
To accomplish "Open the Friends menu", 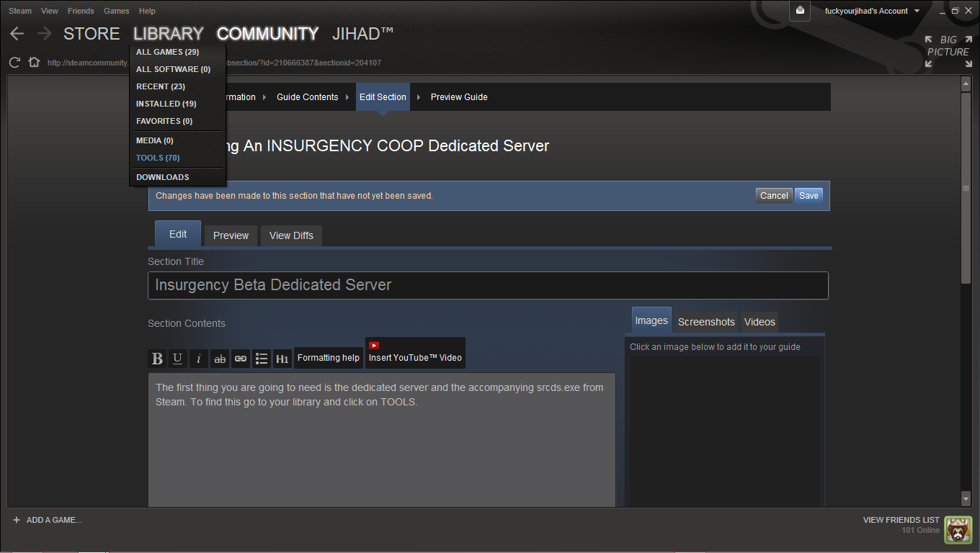I will [x=81, y=11].
